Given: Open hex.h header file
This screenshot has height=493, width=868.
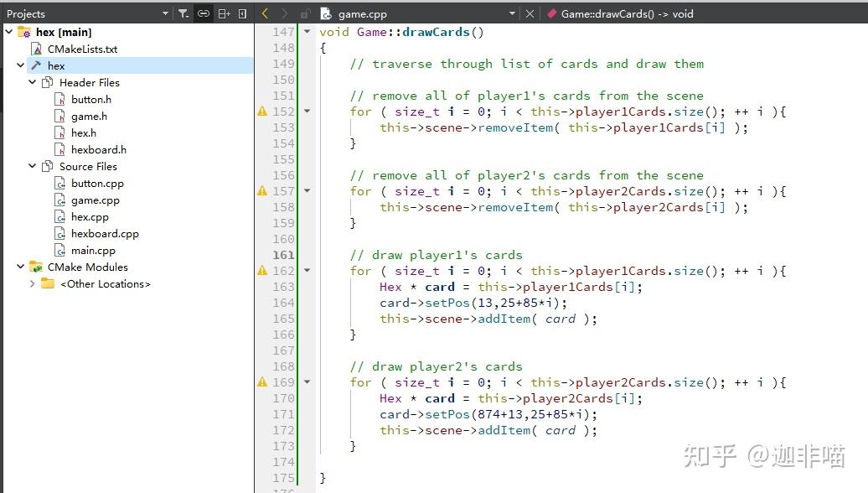Looking at the screenshot, I should click(x=84, y=132).
